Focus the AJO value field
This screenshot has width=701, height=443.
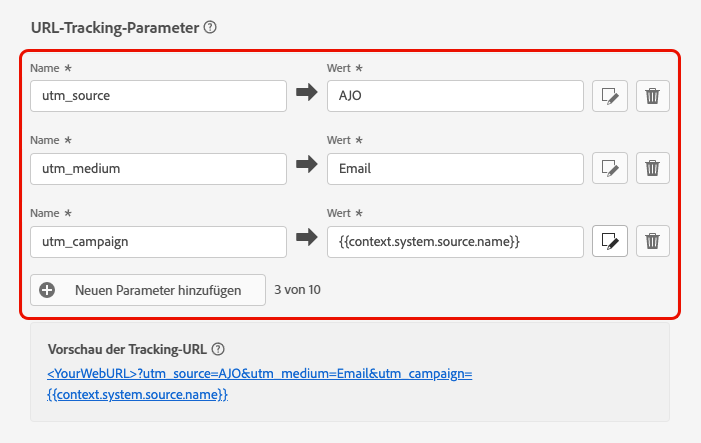pos(455,96)
